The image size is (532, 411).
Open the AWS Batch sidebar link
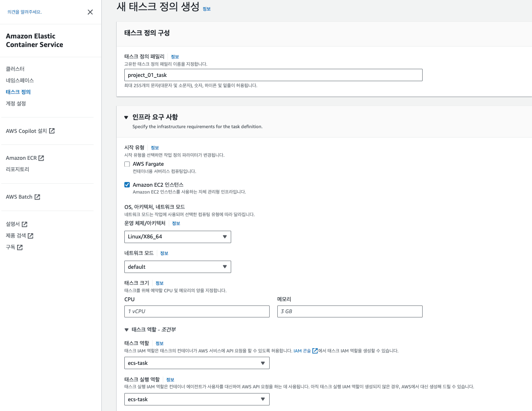pos(19,197)
